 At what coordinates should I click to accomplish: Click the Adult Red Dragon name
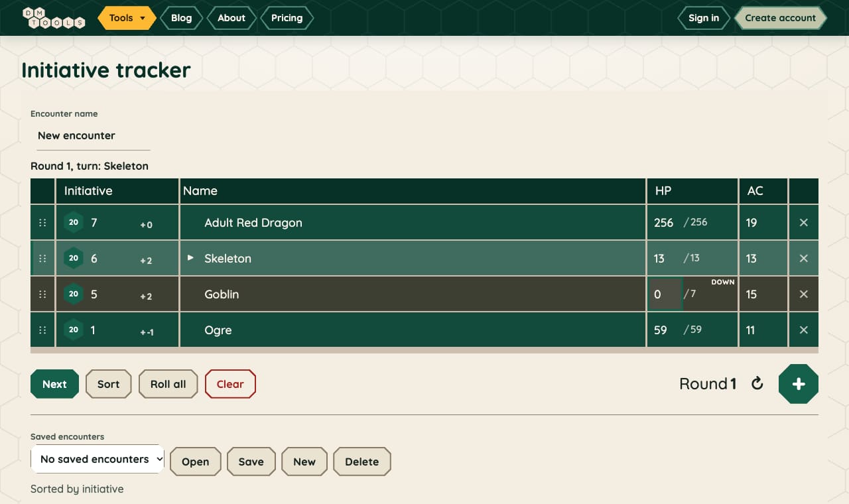point(253,223)
